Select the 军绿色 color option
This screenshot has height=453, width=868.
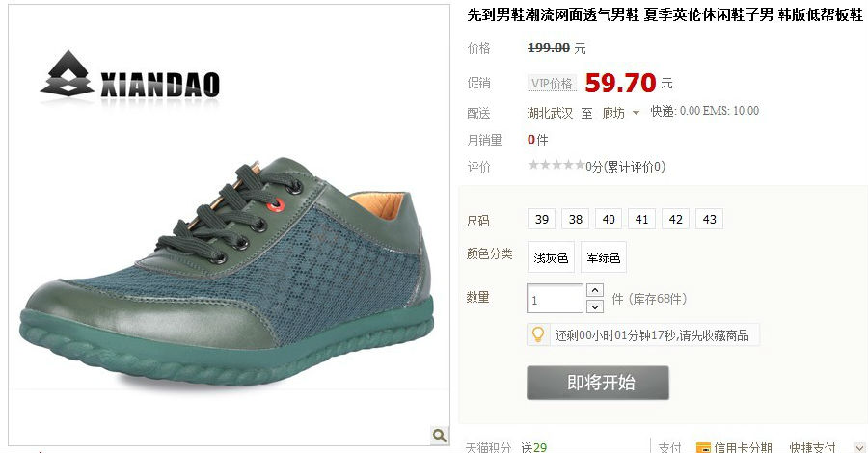point(604,257)
